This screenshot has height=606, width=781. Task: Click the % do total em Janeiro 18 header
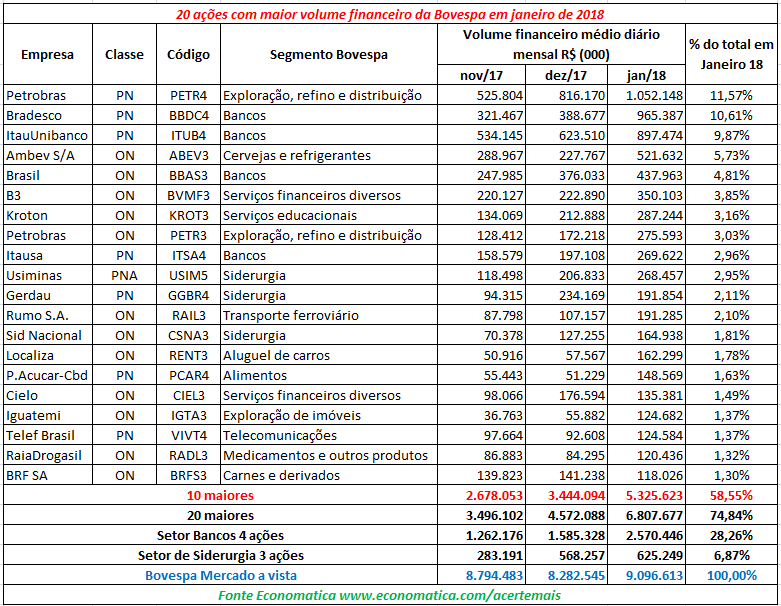coord(731,54)
